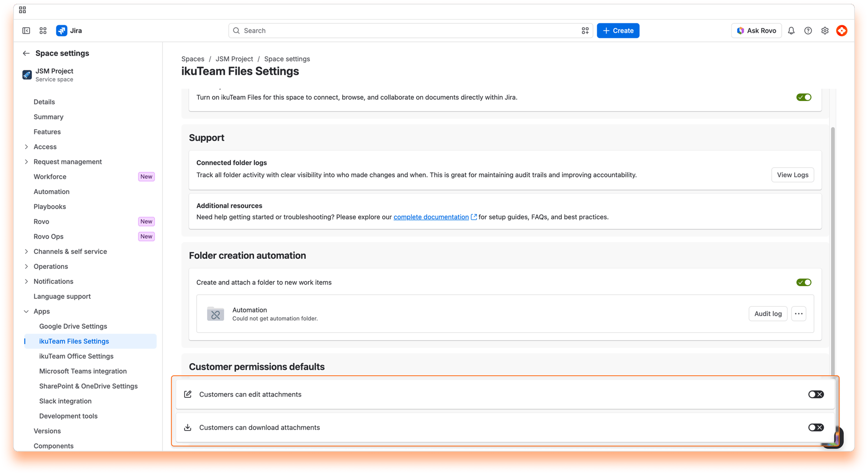Open the complete documentation link
The width and height of the screenshot is (868, 474).
(x=431, y=217)
